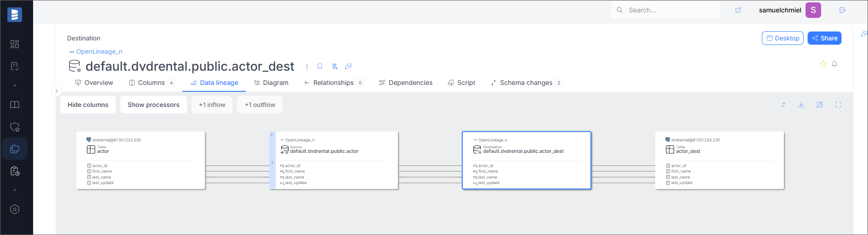Open the dashboard grid icon in sidebar

(15, 44)
